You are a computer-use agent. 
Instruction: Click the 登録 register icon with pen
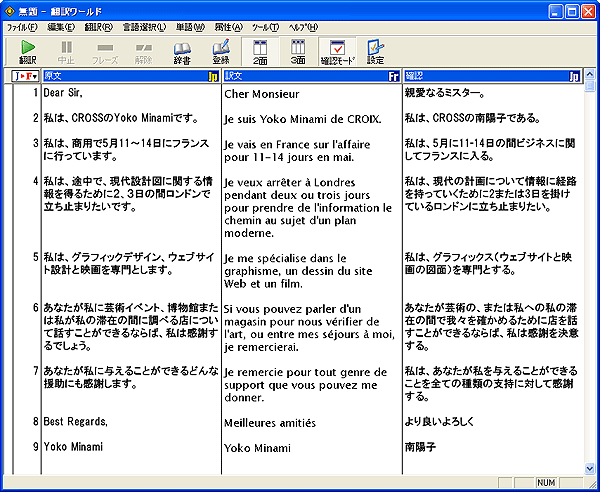[221, 52]
